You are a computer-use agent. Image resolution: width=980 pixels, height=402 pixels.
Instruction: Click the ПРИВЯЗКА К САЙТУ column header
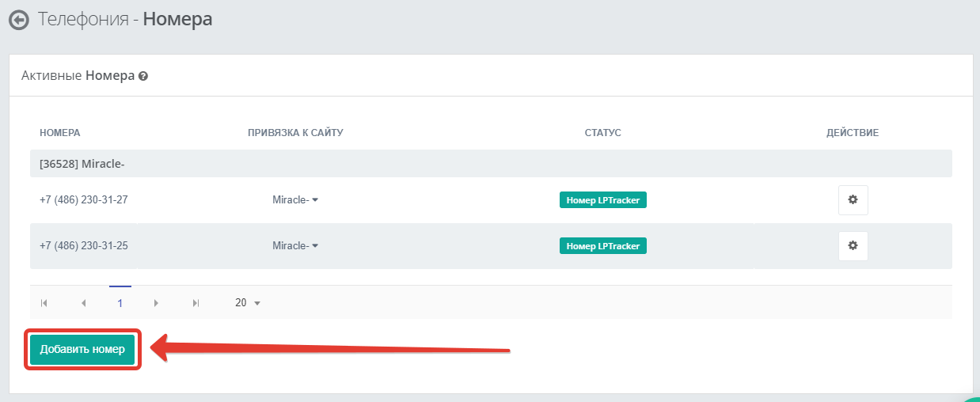click(295, 133)
